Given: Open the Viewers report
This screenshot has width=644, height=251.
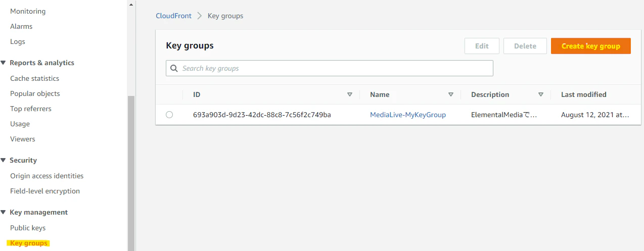Looking at the screenshot, I should pos(23,139).
